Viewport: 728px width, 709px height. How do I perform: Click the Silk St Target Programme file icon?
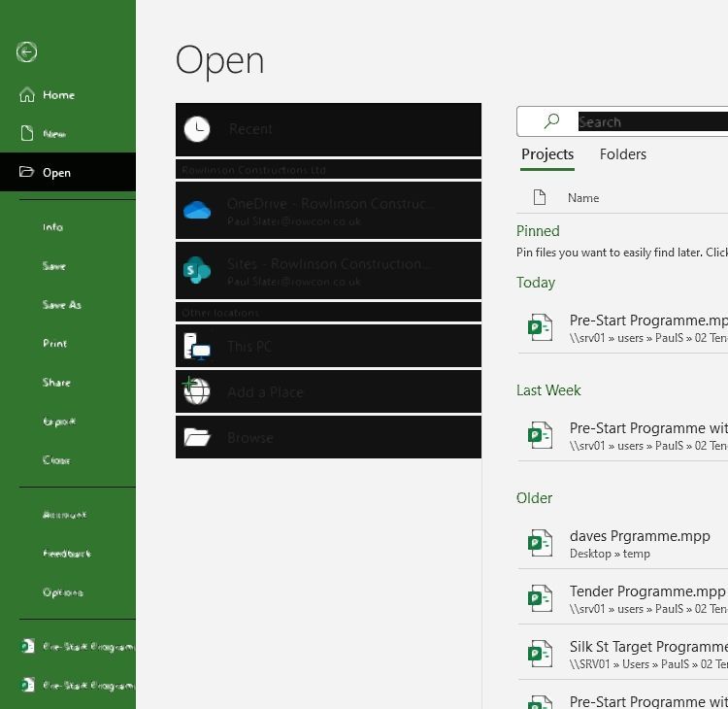tap(540, 654)
